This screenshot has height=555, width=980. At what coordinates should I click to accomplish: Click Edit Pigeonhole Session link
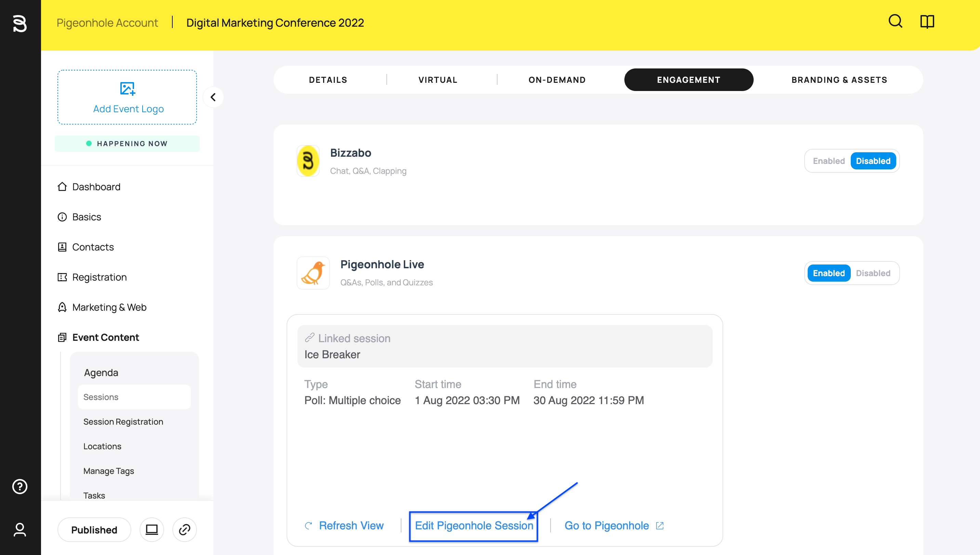pyautogui.click(x=474, y=526)
